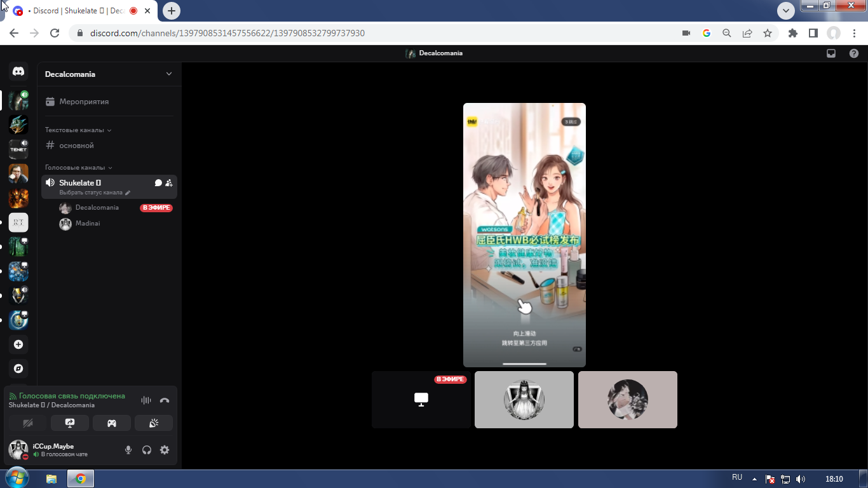Click share your screen button
The width and height of the screenshot is (868, 488).
click(x=70, y=423)
